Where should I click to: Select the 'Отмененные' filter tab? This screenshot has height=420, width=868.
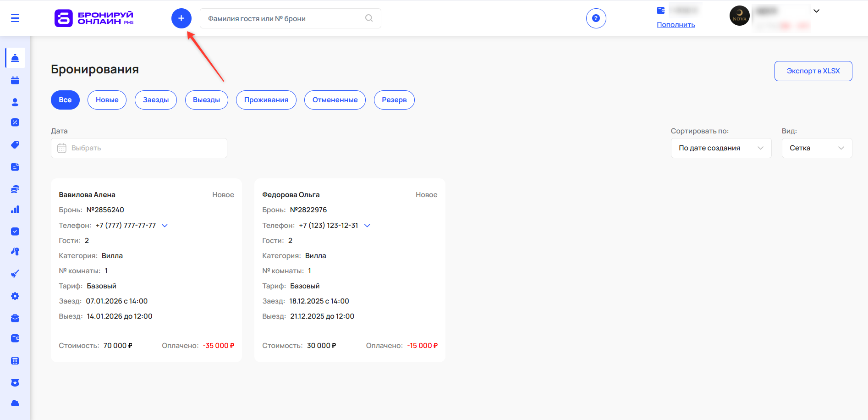tap(335, 100)
